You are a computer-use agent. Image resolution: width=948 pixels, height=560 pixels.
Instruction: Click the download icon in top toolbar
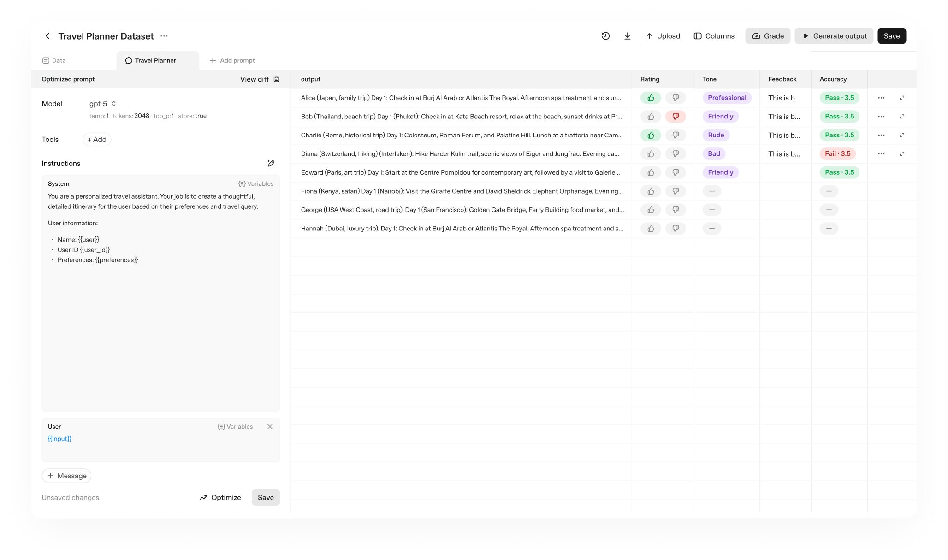(627, 36)
